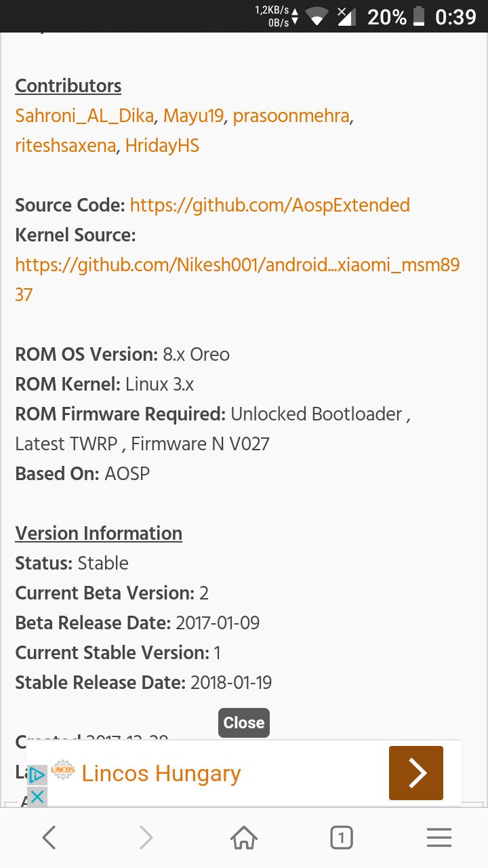
Task: Open the tab switcher showing 1 tab
Action: [342, 838]
